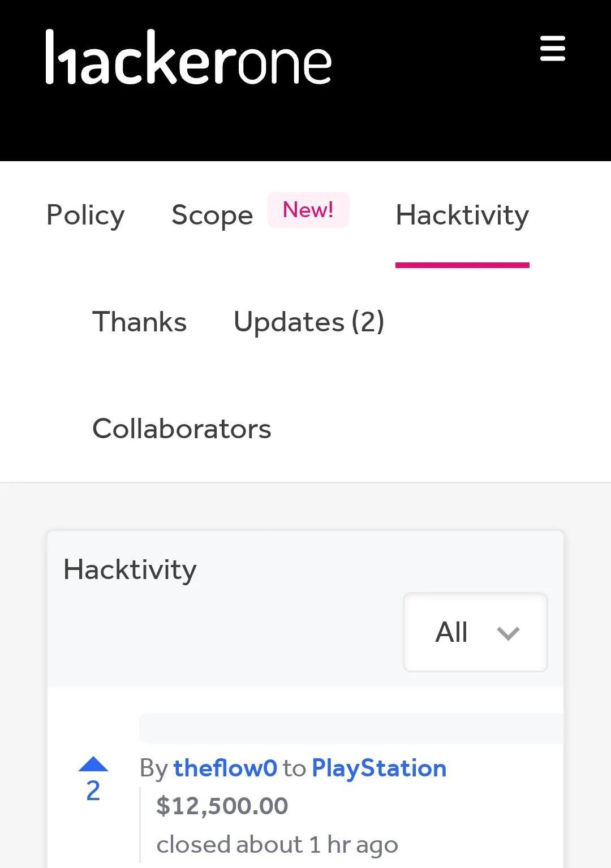
Task: Click the Hacktivity panel heading
Action: pos(130,569)
